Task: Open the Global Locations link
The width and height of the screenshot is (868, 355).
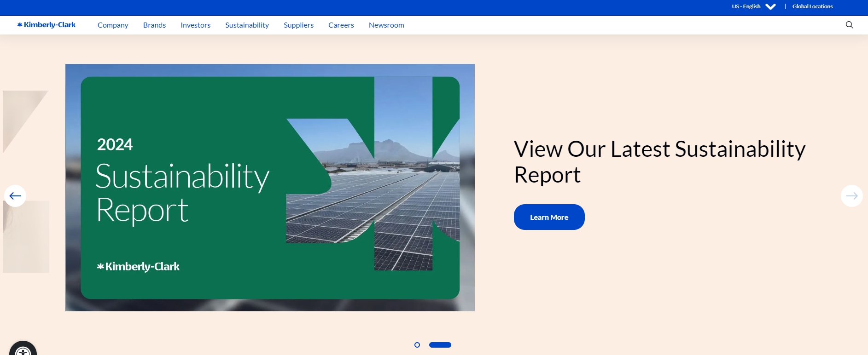Action: tap(812, 6)
